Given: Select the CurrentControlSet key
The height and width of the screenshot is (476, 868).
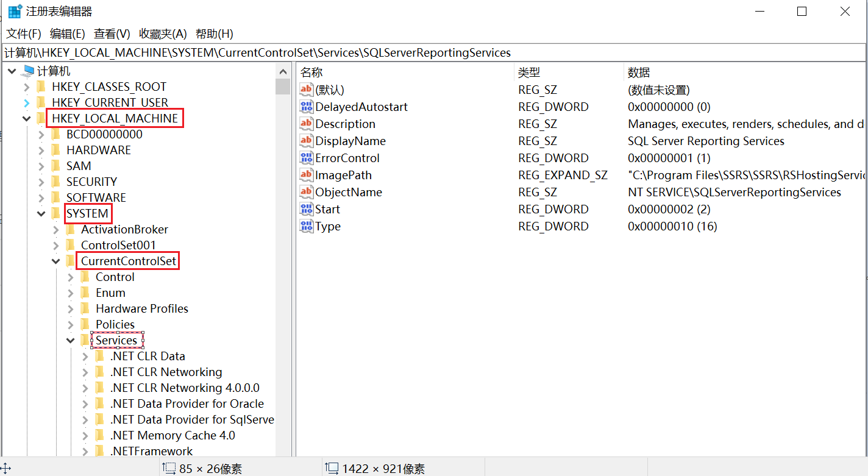Looking at the screenshot, I should tap(129, 261).
